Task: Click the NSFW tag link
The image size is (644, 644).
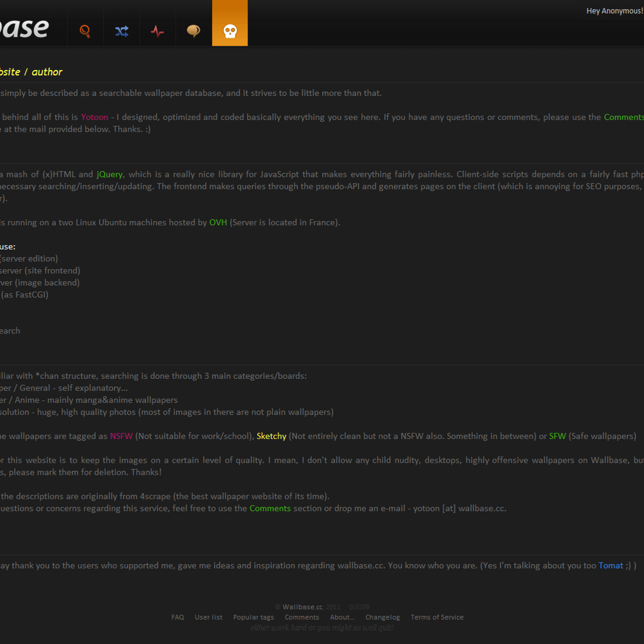Action: (121, 436)
